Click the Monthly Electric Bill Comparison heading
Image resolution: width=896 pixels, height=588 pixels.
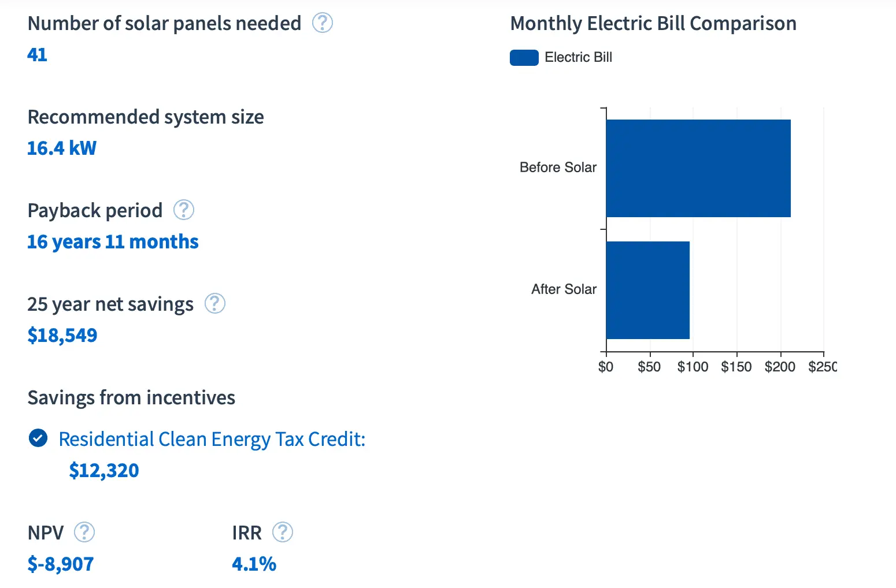[653, 24]
